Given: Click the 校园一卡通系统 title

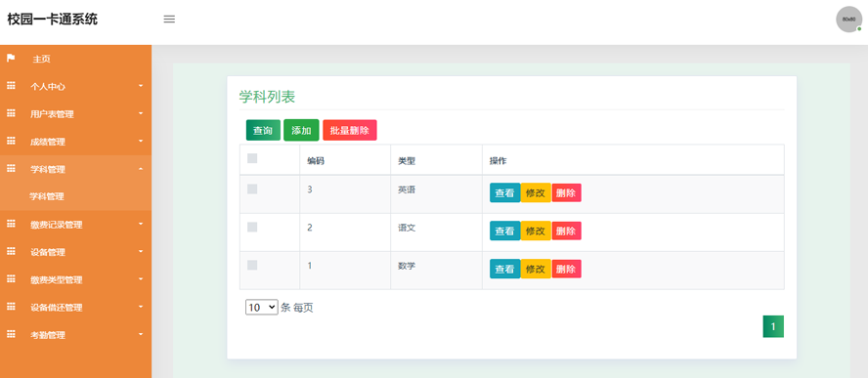Looking at the screenshot, I should click(52, 20).
